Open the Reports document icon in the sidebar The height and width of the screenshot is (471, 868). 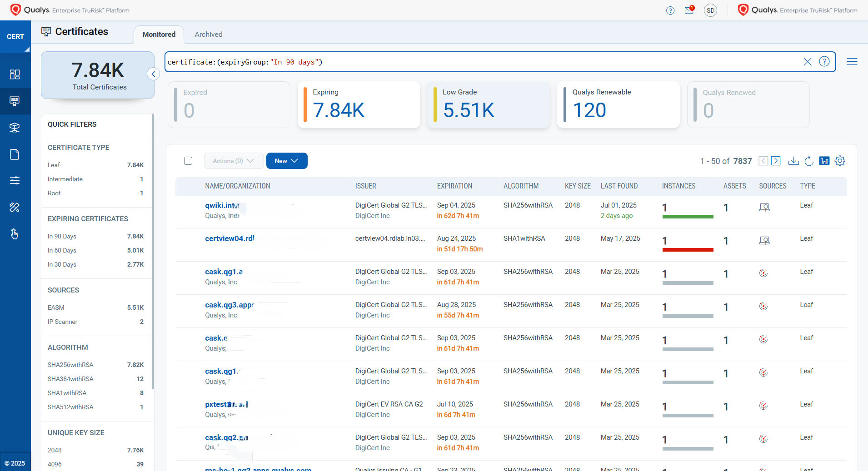[15, 154]
